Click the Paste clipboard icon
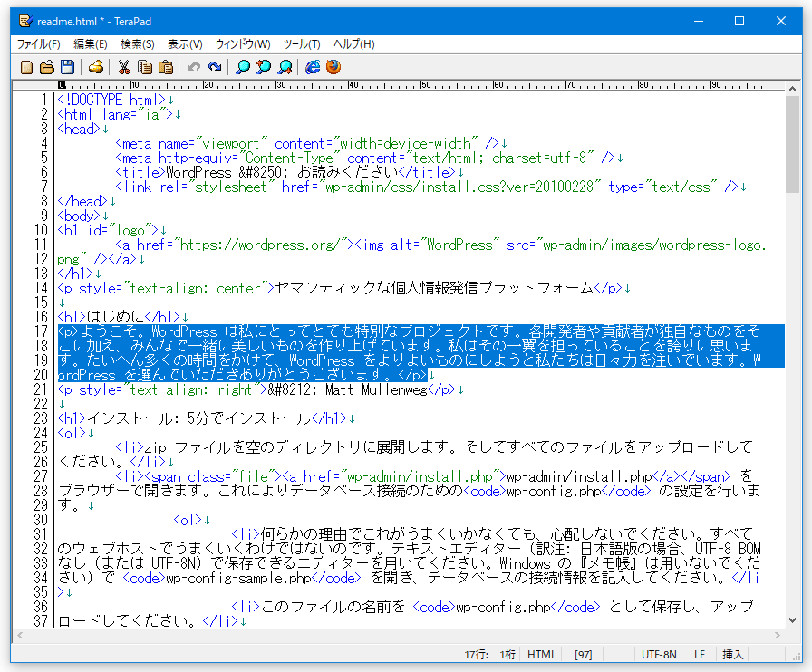Viewport: 812px width, 672px height. pos(166,67)
